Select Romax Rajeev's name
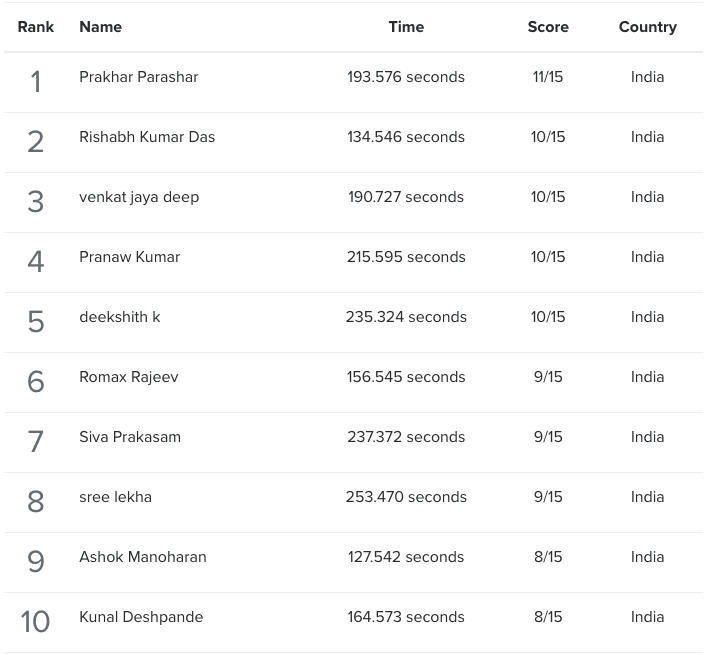710x655 pixels. 129,377
